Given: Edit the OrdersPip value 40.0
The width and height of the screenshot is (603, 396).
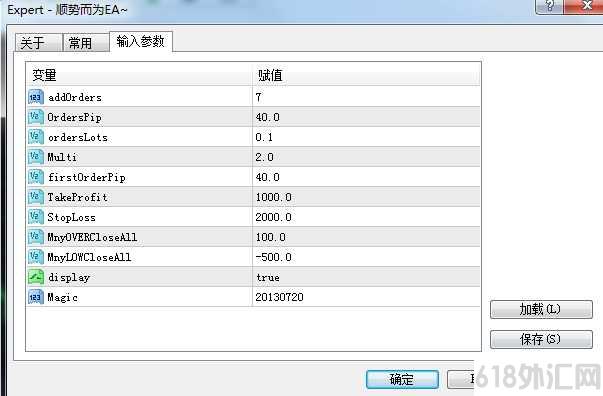Looking at the screenshot, I should (366, 117).
